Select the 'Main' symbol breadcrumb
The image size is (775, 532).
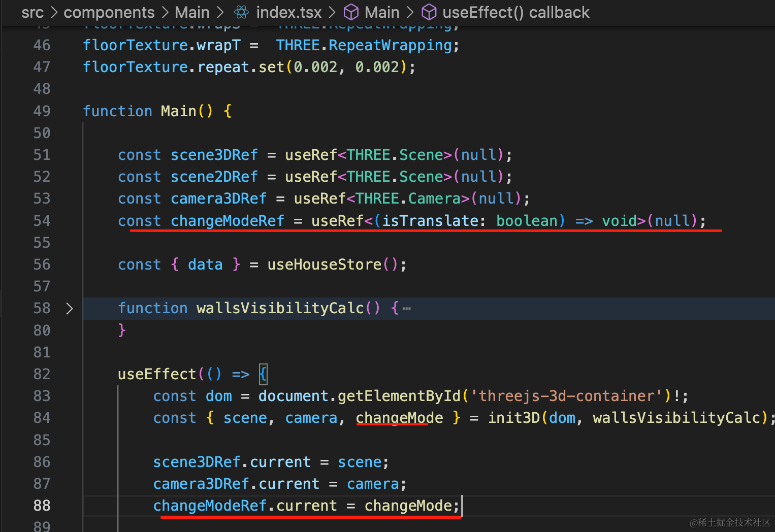tap(382, 12)
